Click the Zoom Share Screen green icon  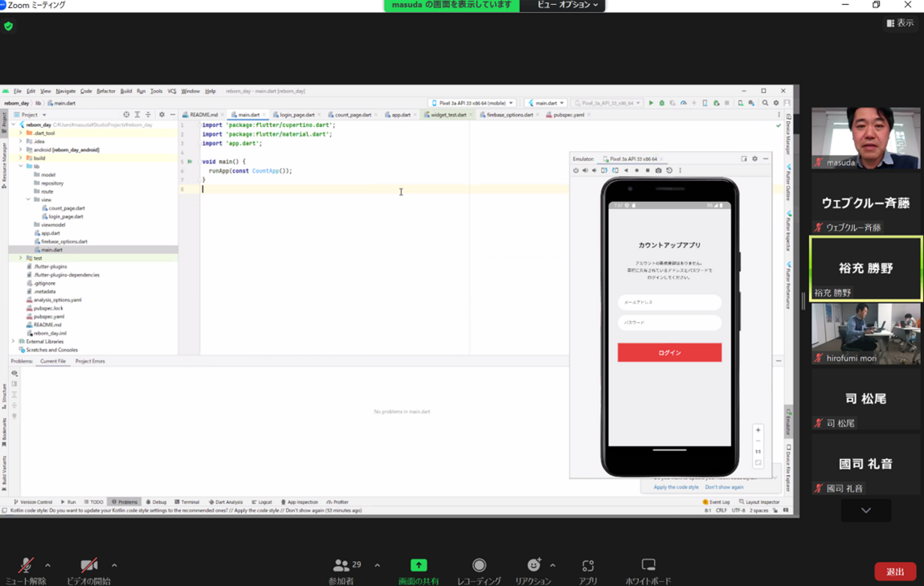(x=418, y=565)
